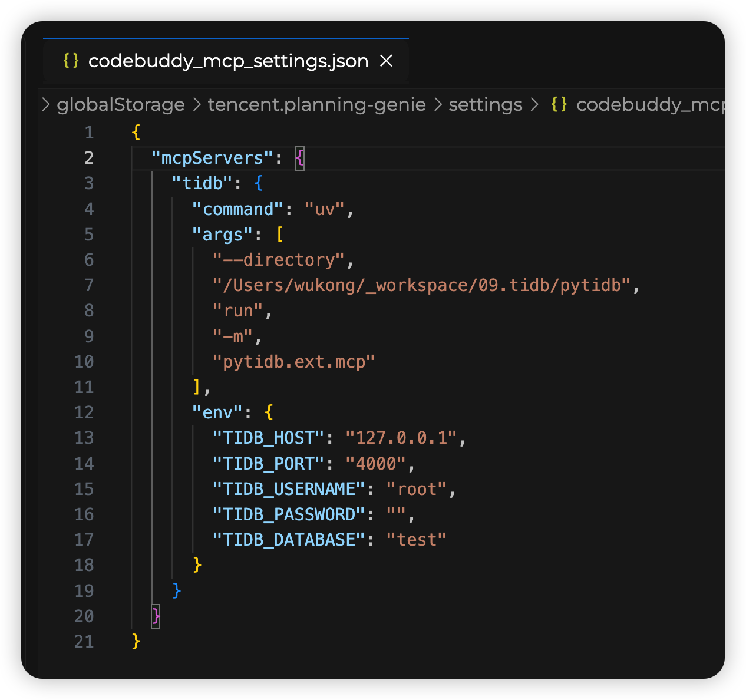Select the codebuddy_mcp_settings.json editor tab
746x700 pixels.
pyautogui.click(x=228, y=61)
